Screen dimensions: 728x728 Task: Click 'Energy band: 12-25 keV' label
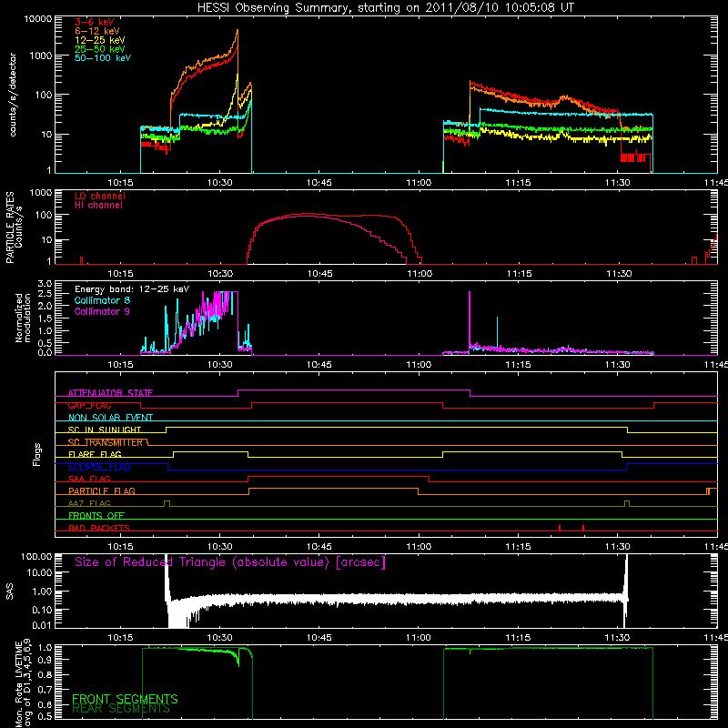(x=132, y=289)
